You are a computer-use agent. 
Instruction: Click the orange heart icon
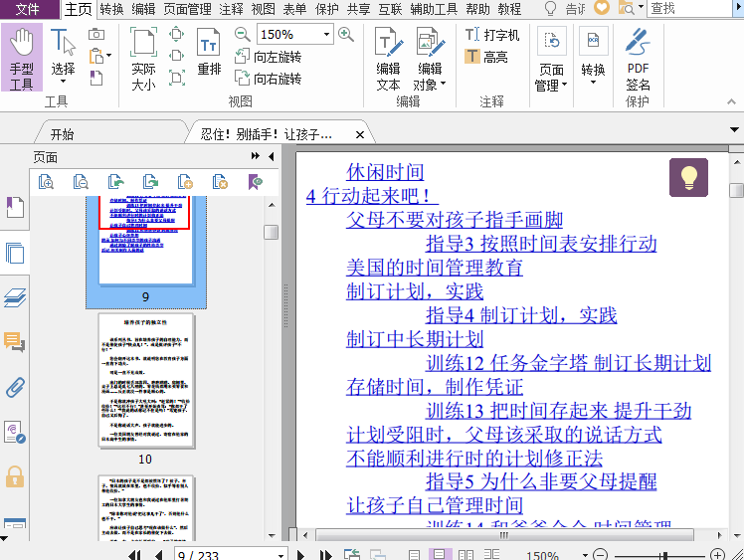coord(602,8)
